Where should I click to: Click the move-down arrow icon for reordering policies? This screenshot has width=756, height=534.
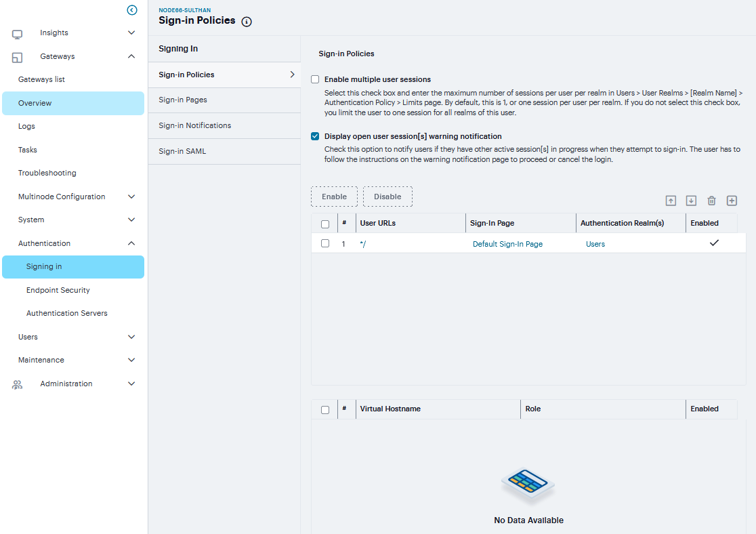pyautogui.click(x=691, y=201)
